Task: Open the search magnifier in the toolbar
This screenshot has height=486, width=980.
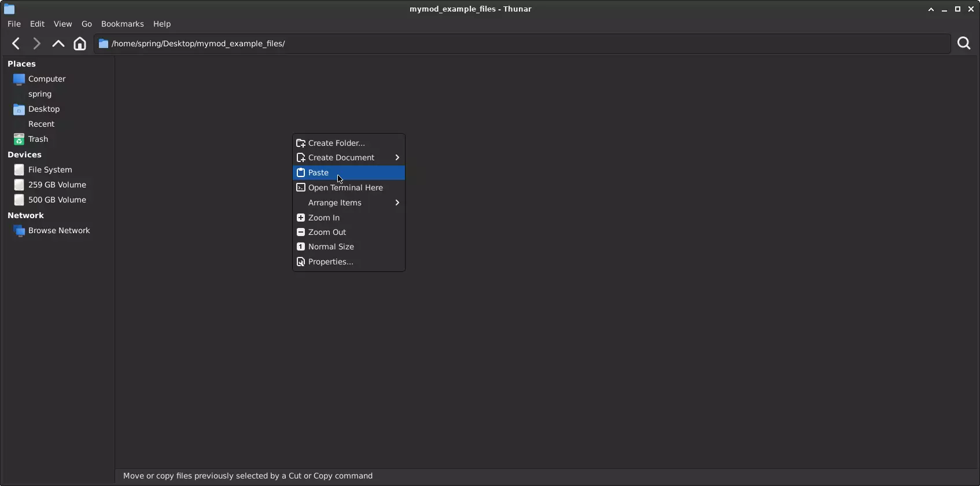Action: pos(964,43)
